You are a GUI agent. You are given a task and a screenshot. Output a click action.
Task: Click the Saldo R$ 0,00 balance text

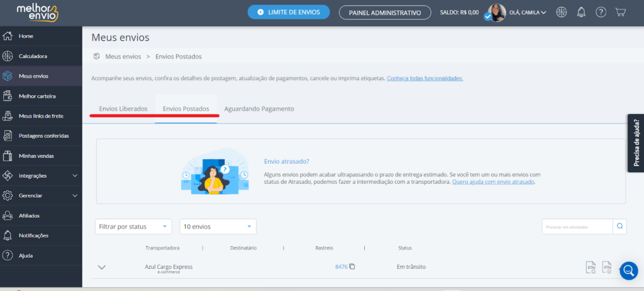click(x=459, y=13)
